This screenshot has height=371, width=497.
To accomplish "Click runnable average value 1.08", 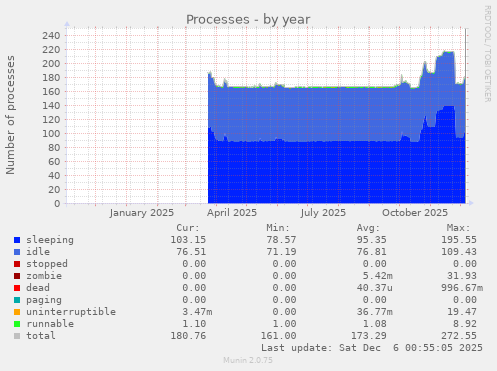I will click(x=375, y=324).
